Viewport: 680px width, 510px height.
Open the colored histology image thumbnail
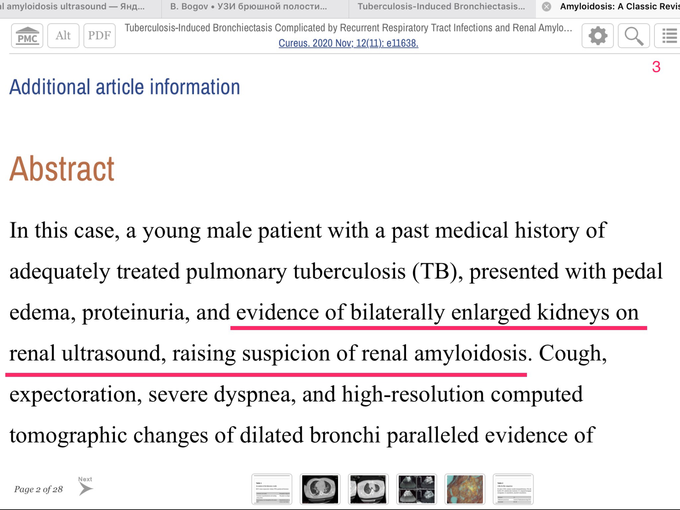(465, 489)
